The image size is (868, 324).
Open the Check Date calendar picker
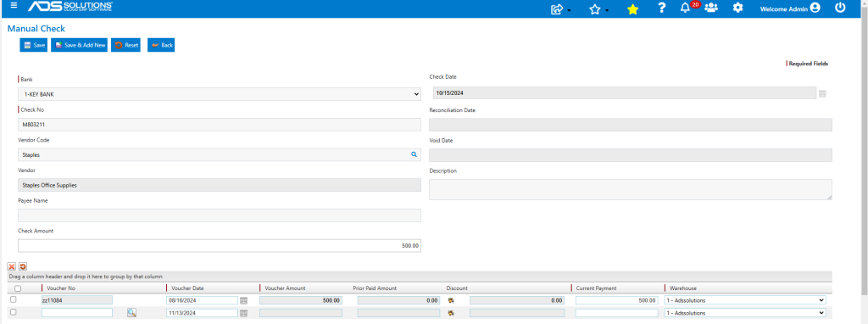(822, 93)
